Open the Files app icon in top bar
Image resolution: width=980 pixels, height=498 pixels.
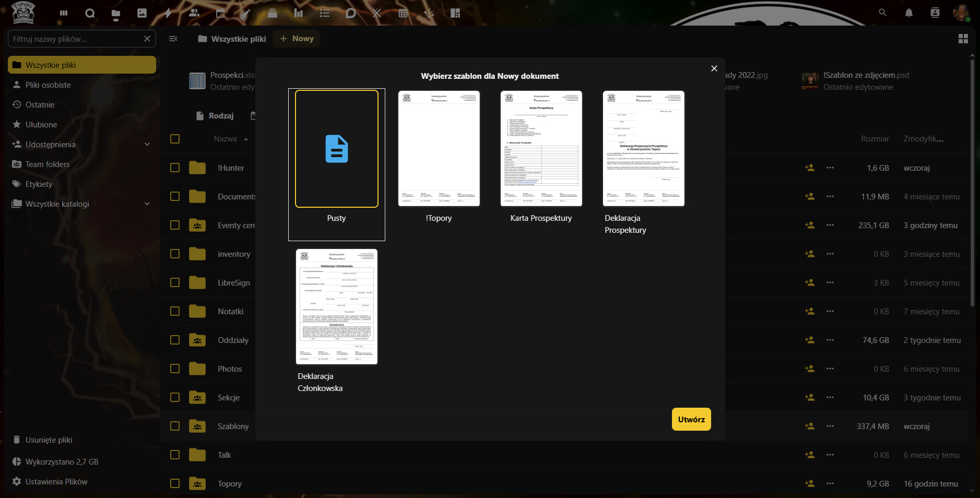[x=116, y=13]
